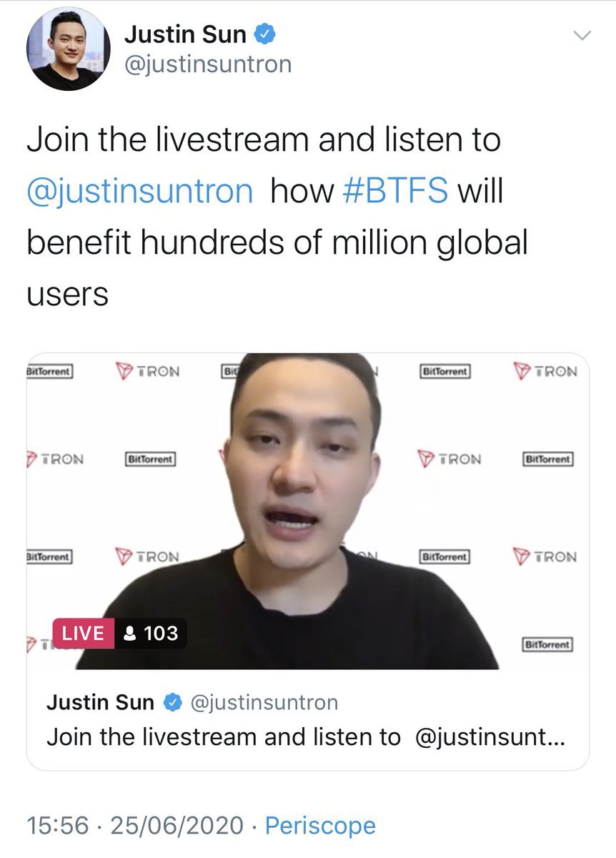
Task: Select the tweet body text
Action: click(277, 217)
